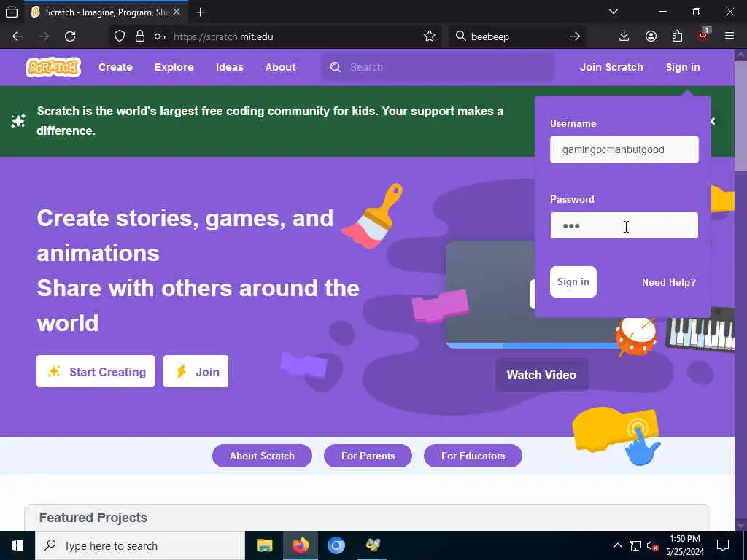Open For Parents pill button
Screen dimensions: 747x560
368,456
